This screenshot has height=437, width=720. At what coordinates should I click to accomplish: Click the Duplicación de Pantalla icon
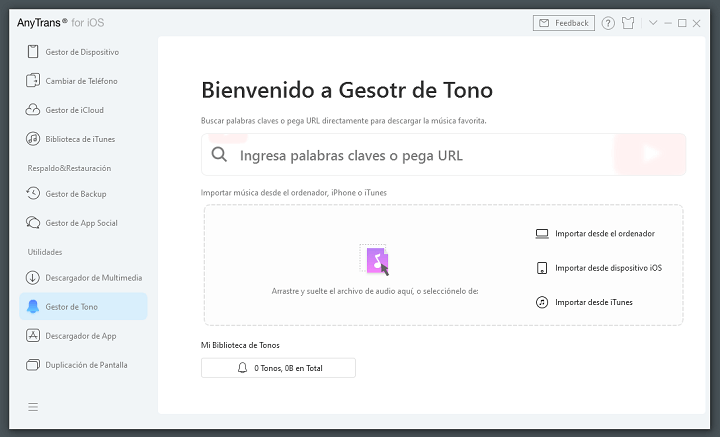(33, 365)
